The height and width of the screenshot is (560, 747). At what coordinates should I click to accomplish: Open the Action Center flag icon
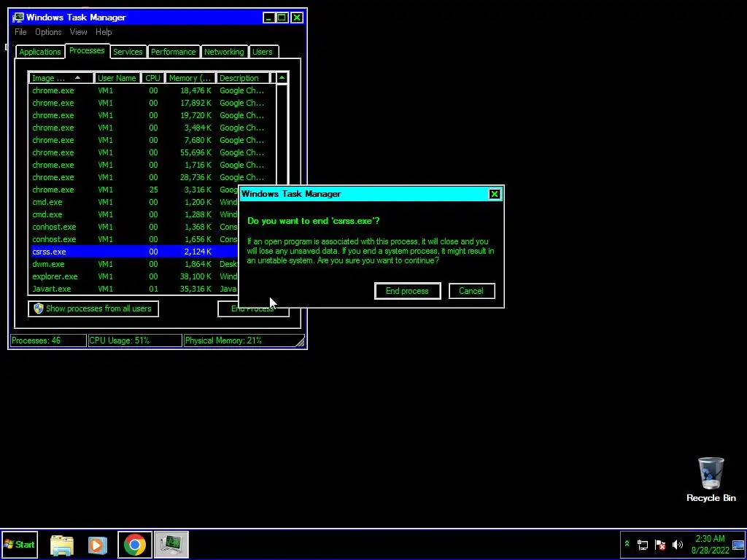660,545
